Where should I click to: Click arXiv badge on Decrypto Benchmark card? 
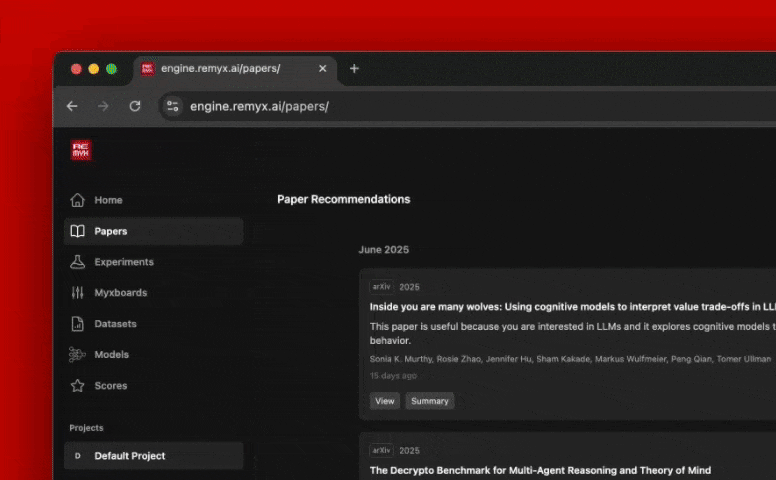382,450
